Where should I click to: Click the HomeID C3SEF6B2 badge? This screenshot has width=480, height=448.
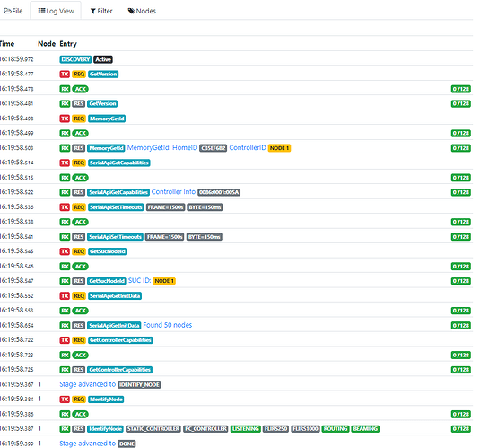tap(213, 148)
